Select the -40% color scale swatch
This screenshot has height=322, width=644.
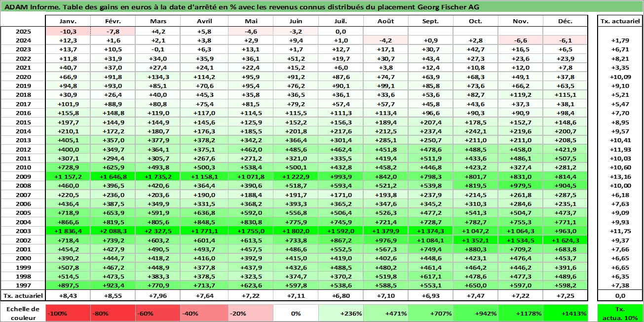203,314
